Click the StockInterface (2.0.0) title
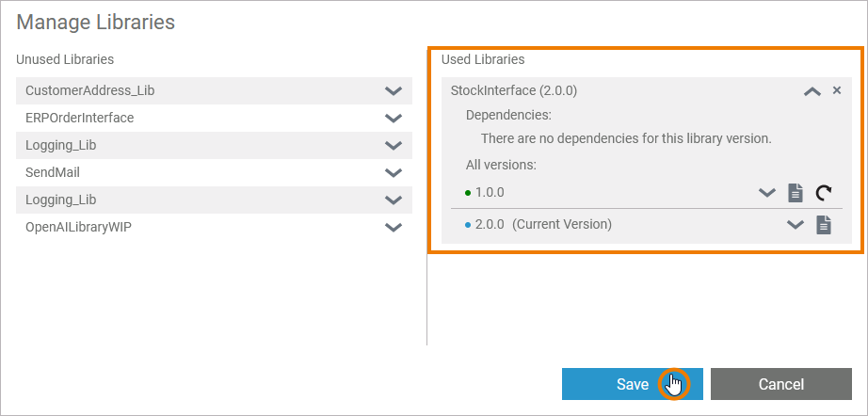Screen dimensions: 868x416 tap(514, 91)
